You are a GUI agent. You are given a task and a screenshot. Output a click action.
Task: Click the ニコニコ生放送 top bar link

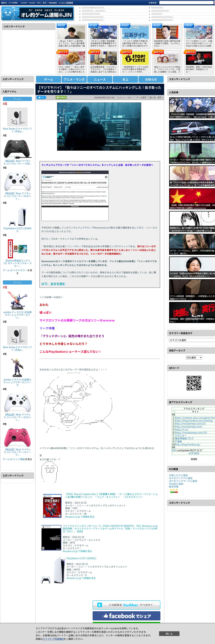pyautogui.click(x=66, y=3)
